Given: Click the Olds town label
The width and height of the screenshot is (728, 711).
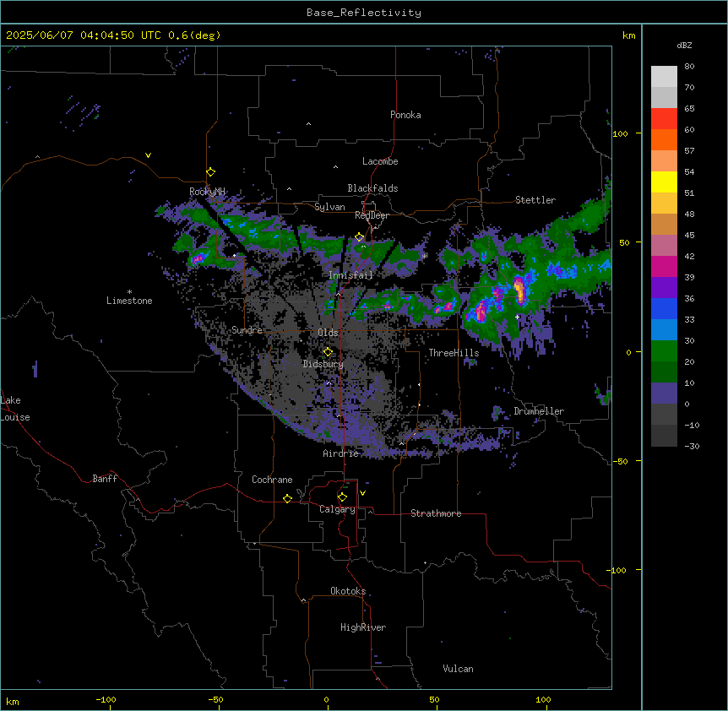Looking at the screenshot, I should point(328,333).
